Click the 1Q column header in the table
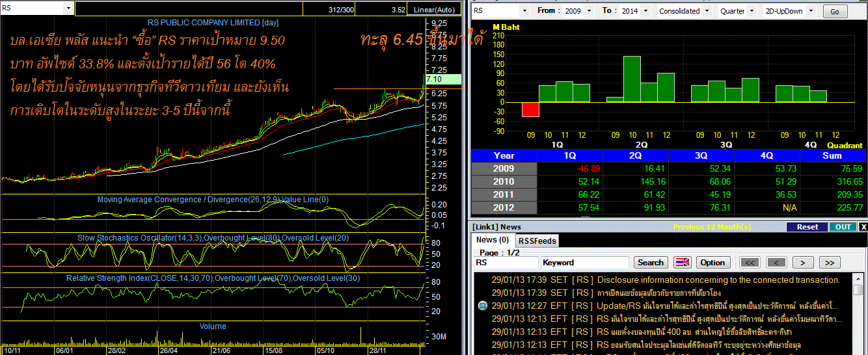Image resolution: width=868 pixels, height=355 pixels. coord(570,155)
